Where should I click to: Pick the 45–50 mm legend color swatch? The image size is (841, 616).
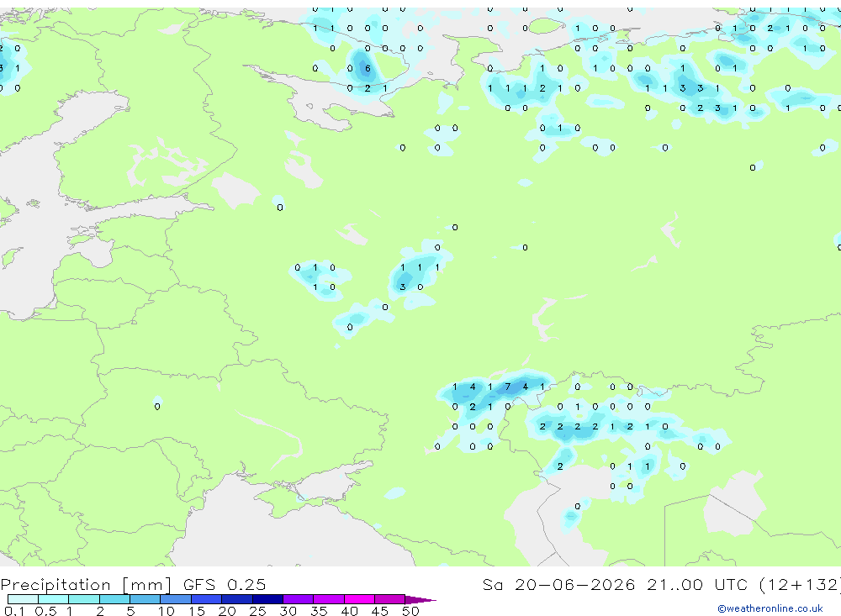coord(390,599)
